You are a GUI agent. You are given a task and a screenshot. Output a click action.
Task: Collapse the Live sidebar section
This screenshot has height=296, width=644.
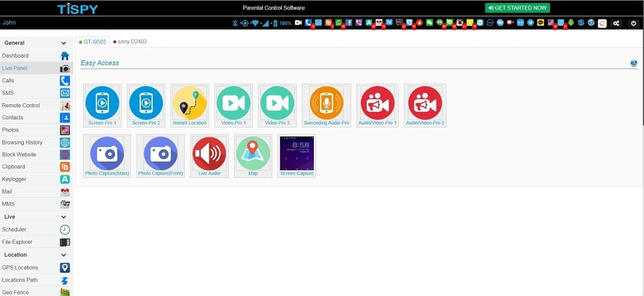click(x=64, y=217)
